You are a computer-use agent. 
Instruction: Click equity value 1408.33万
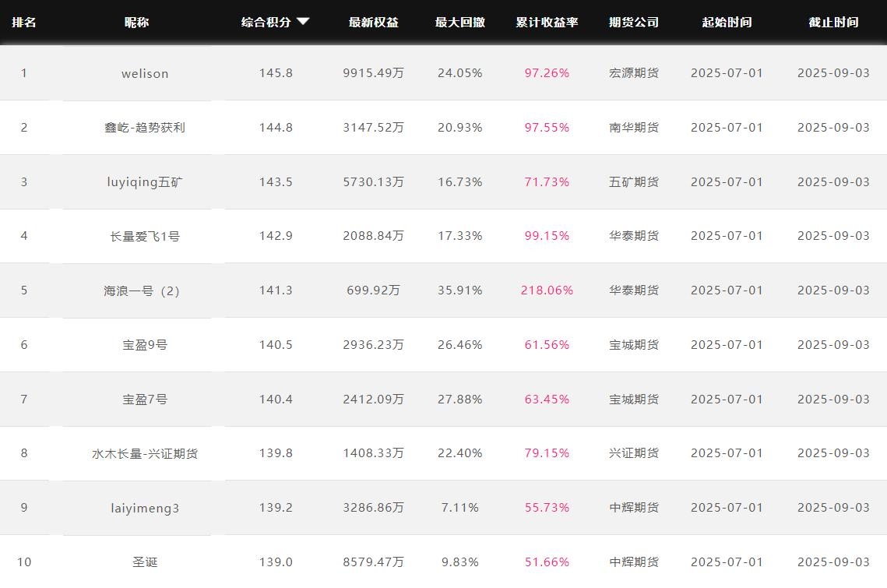[x=373, y=452]
